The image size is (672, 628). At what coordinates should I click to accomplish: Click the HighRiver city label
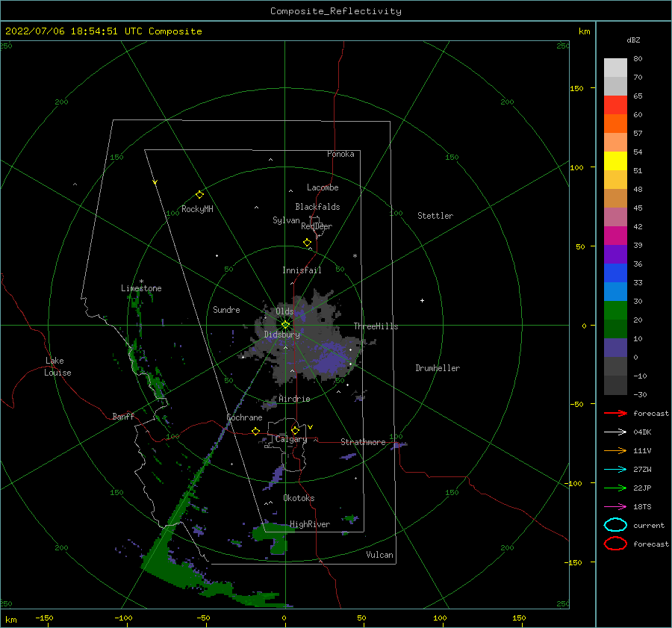pyautogui.click(x=310, y=524)
